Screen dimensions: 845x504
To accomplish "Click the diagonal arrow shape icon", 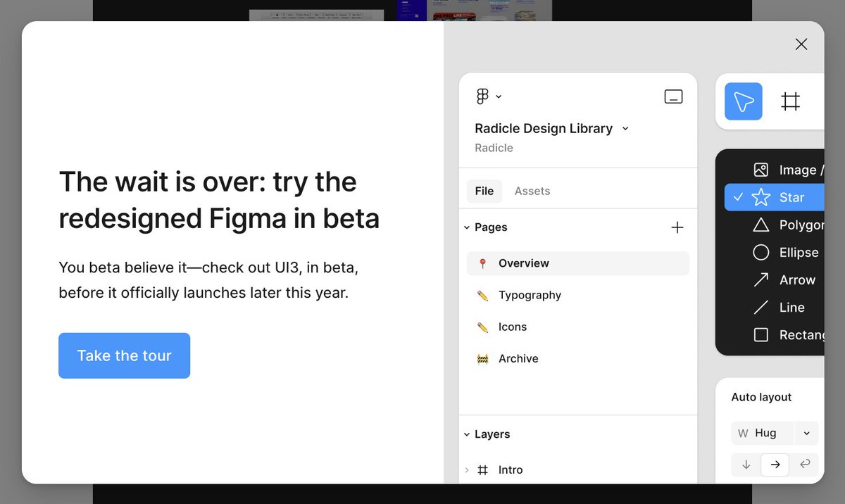I will point(761,279).
